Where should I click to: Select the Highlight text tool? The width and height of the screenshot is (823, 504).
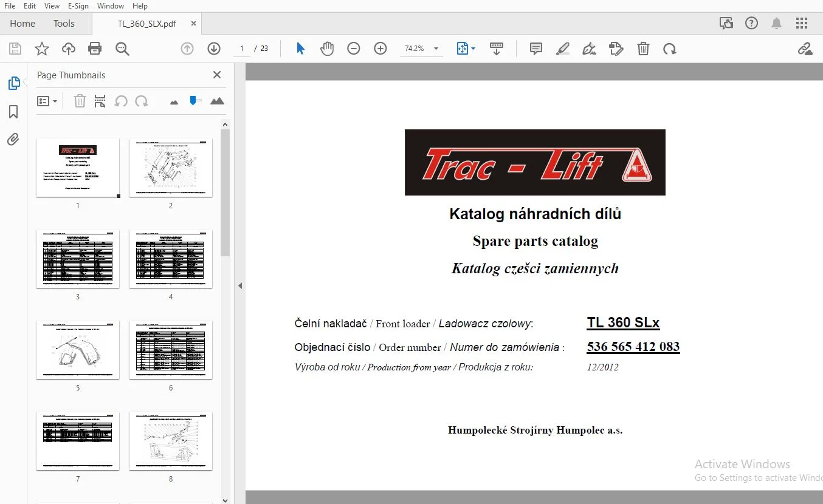point(563,49)
